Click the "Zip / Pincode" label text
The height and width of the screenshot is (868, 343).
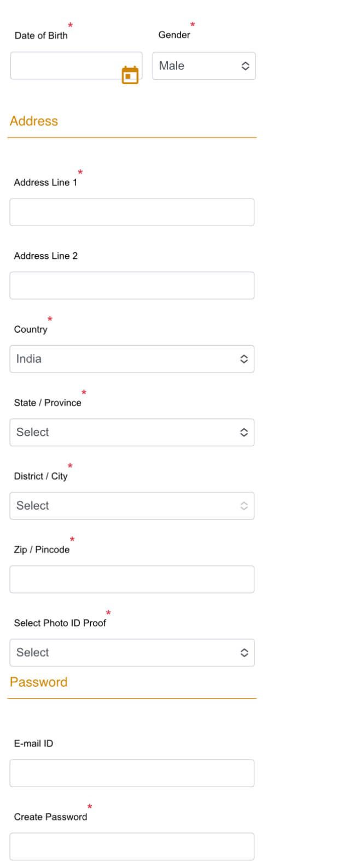(42, 550)
